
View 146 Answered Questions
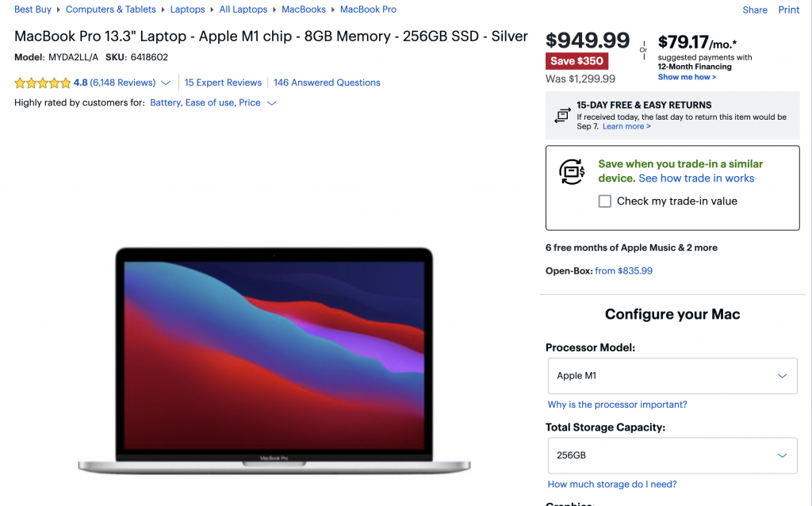[327, 82]
